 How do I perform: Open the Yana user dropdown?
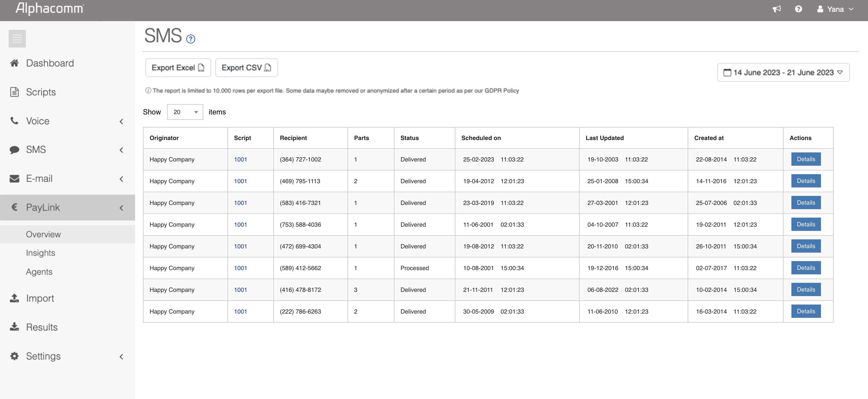click(x=835, y=9)
